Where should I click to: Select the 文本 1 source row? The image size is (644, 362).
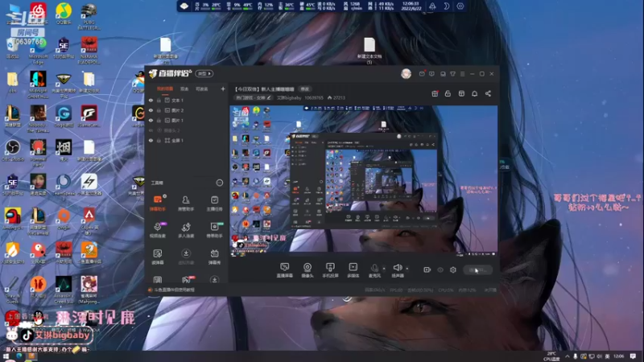187,100
